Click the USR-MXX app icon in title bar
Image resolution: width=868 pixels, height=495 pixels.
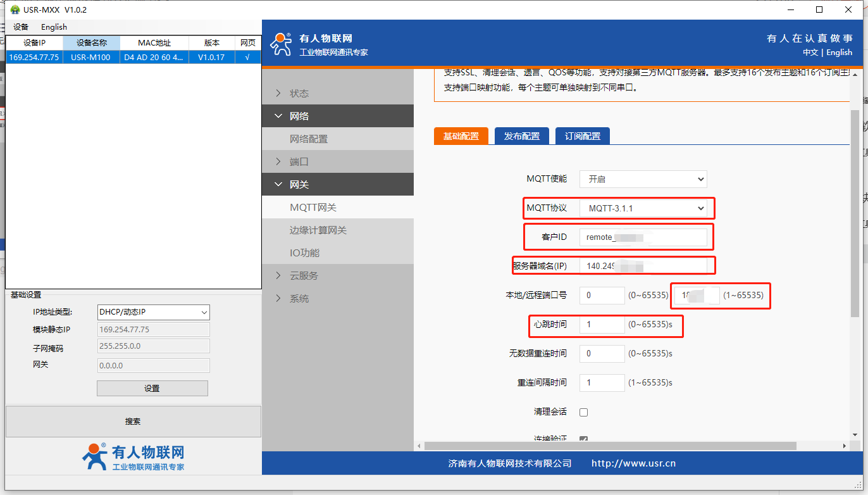pos(16,9)
